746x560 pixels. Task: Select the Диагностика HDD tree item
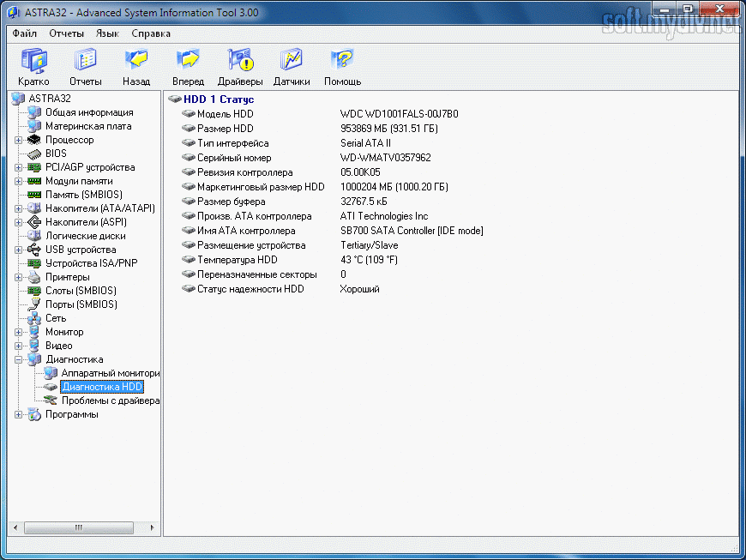102,387
